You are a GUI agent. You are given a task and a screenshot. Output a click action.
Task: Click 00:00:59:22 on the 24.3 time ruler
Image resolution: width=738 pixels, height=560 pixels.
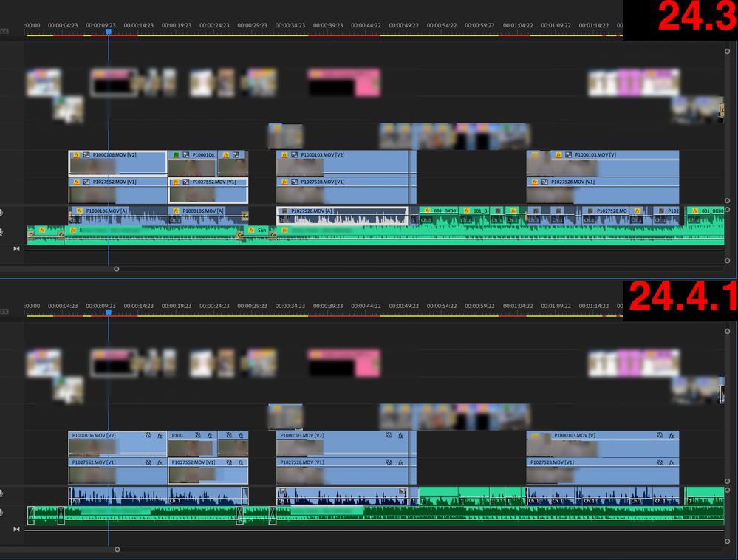click(x=479, y=25)
